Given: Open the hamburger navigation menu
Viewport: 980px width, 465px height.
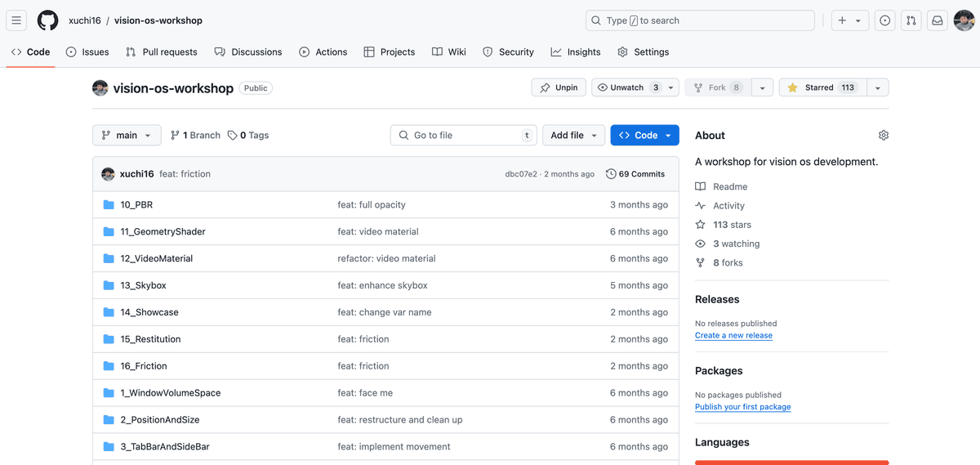Looking at the screenshot, I should pos(16,20).
